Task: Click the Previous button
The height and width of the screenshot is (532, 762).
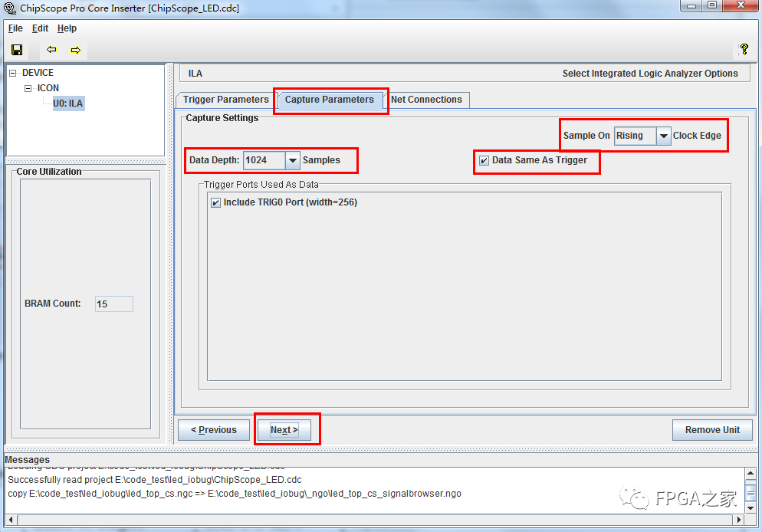Action: [214, 430]
